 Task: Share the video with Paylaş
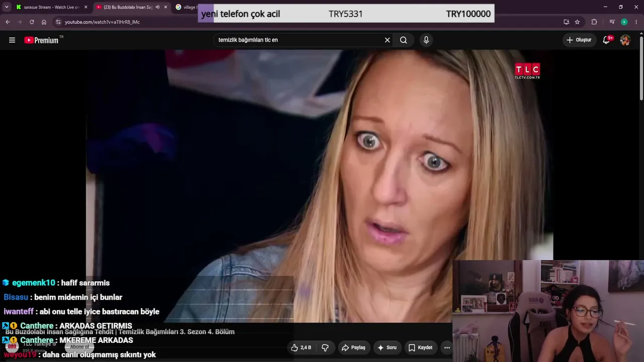353,347
